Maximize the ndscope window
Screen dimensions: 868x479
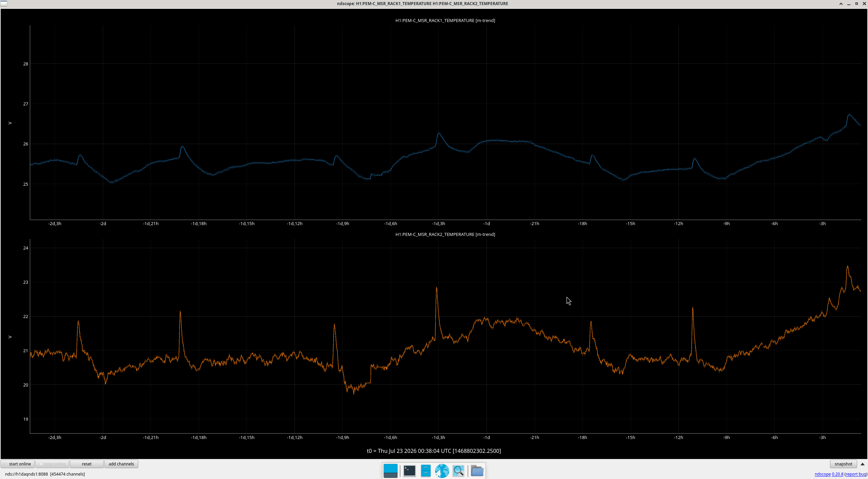[856, 4]
